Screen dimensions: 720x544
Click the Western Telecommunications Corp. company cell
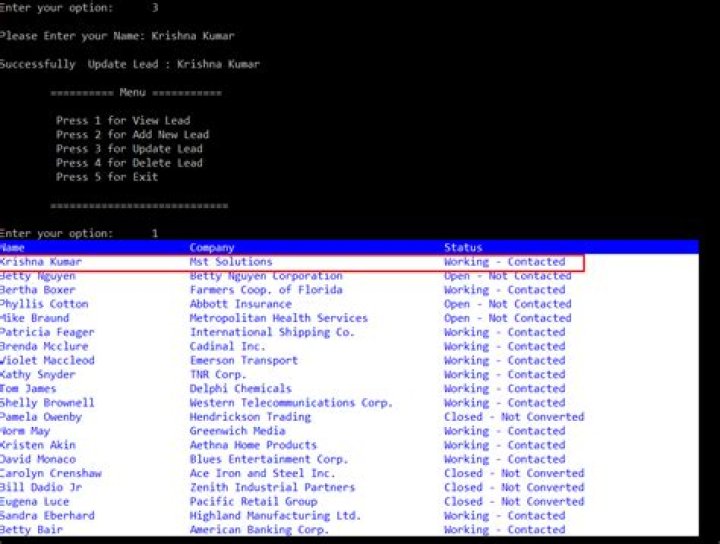(x=291, y=403)
